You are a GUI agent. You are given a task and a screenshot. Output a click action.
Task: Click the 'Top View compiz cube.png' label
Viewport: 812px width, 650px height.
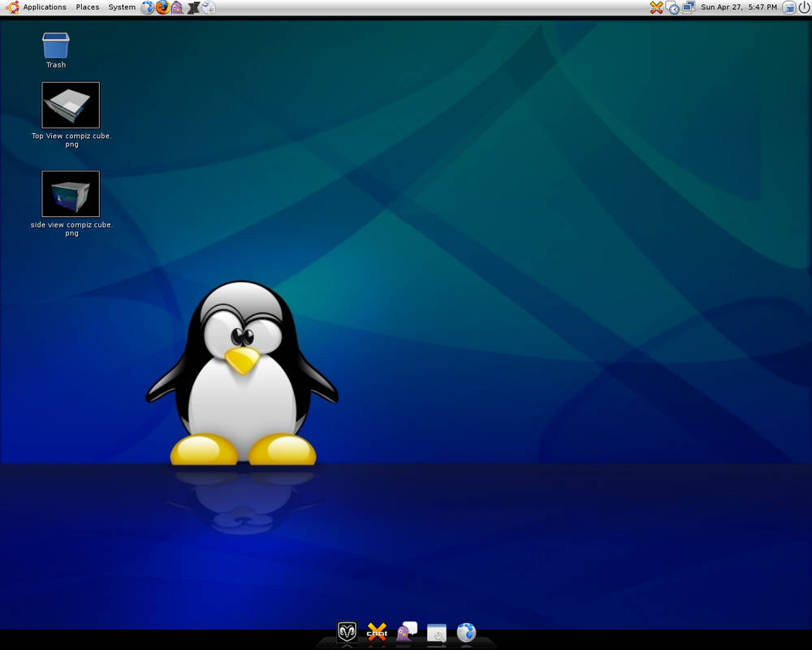point(71,140)
